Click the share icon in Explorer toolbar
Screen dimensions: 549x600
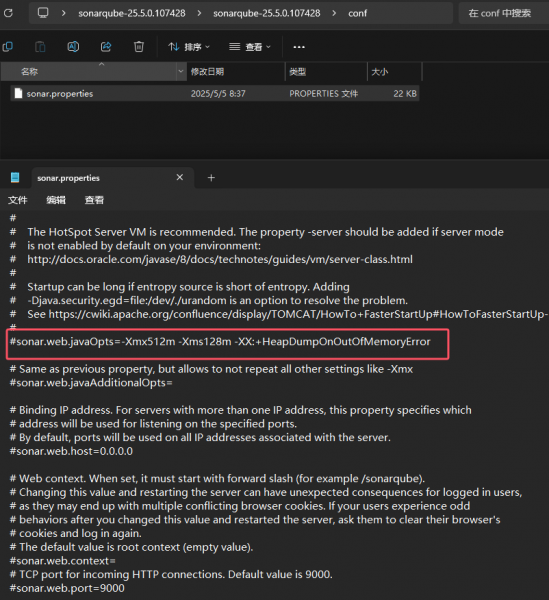[x=106, y=47]
